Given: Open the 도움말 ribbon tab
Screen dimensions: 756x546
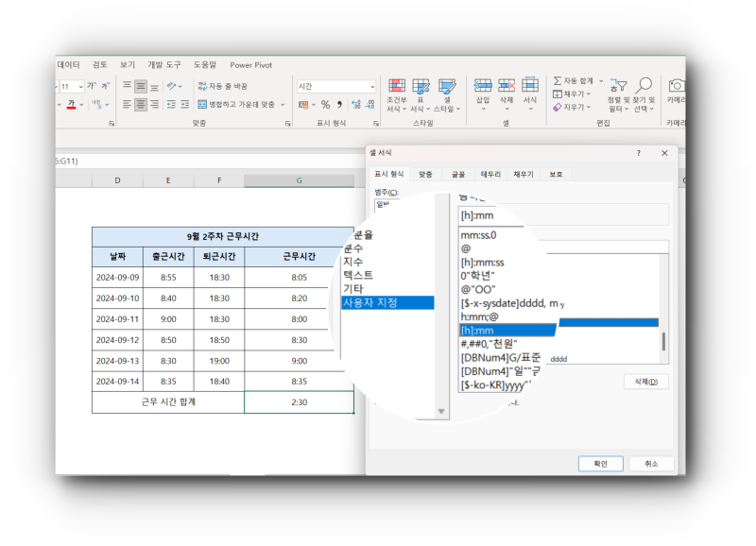Looking at the screenshot, I should pos(205,65).
